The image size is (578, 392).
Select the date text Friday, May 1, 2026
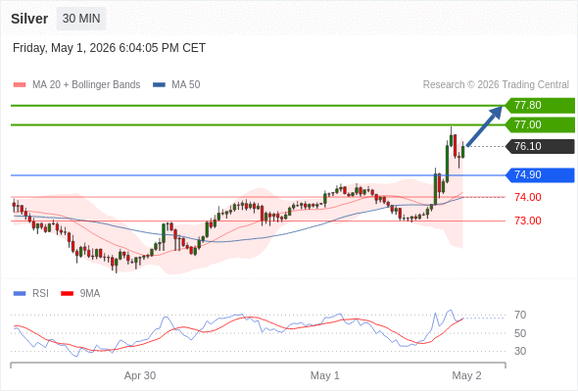64,48
